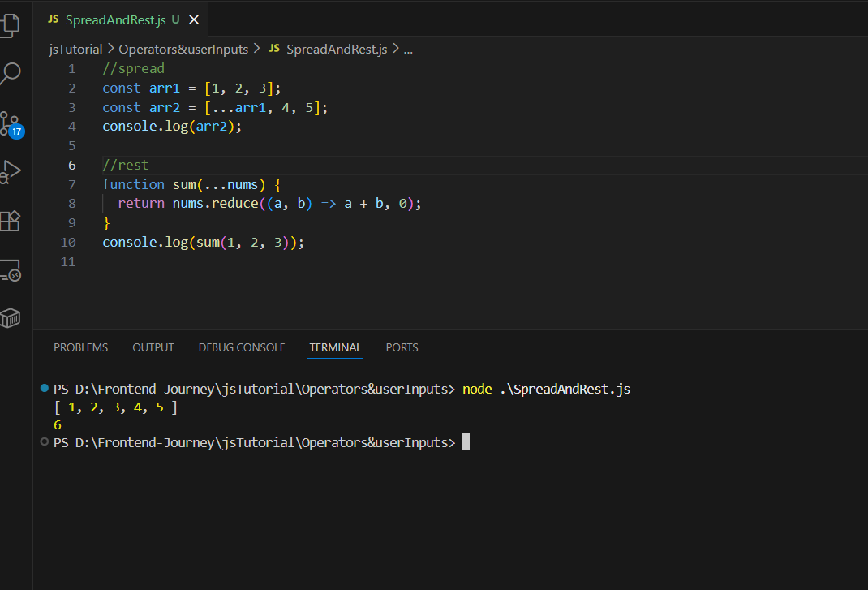Click the ellipsis breadcrumb segment
The height and width of the screenshot is (590, 868).
point(408,50)
